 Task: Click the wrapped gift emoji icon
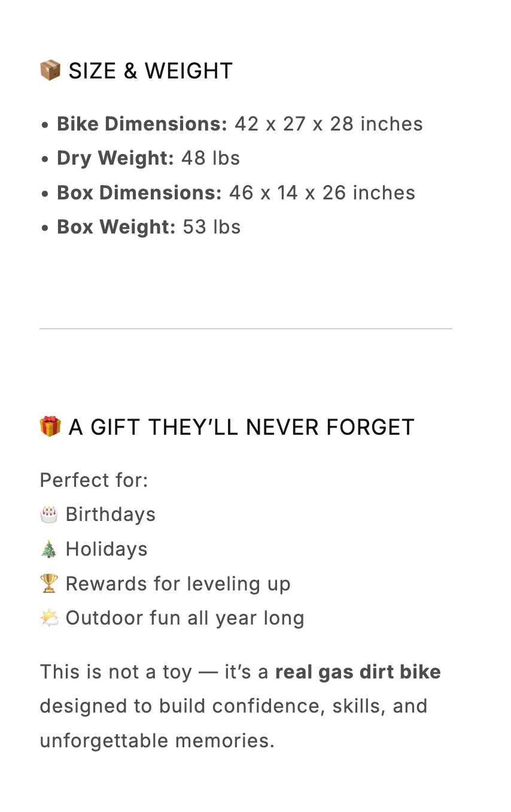coord(50,426)
